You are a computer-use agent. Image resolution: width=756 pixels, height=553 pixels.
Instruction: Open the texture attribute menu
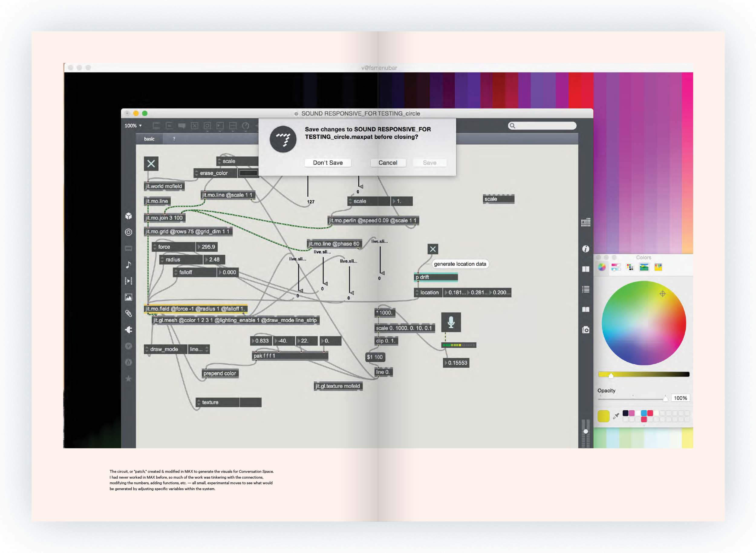coord(217,402)
